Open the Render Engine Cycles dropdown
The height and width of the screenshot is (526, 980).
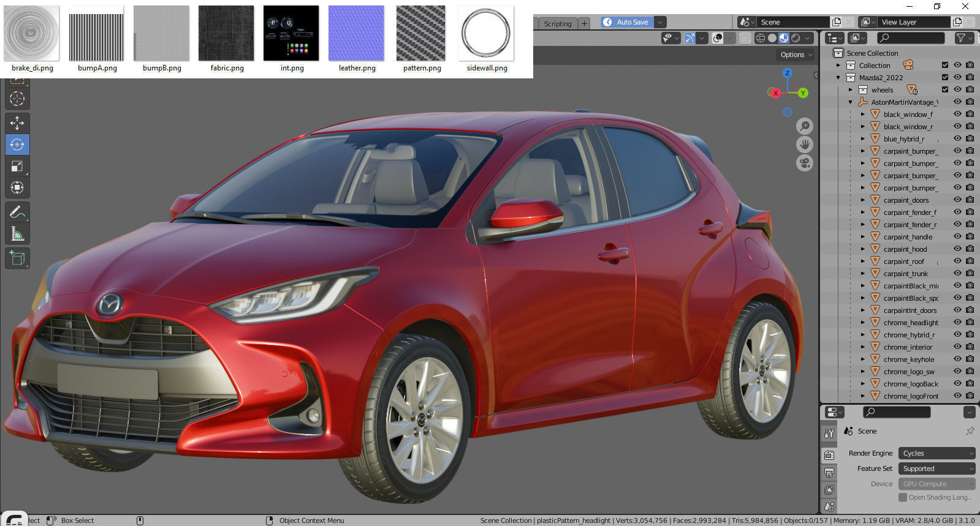(x=936, y=453)
